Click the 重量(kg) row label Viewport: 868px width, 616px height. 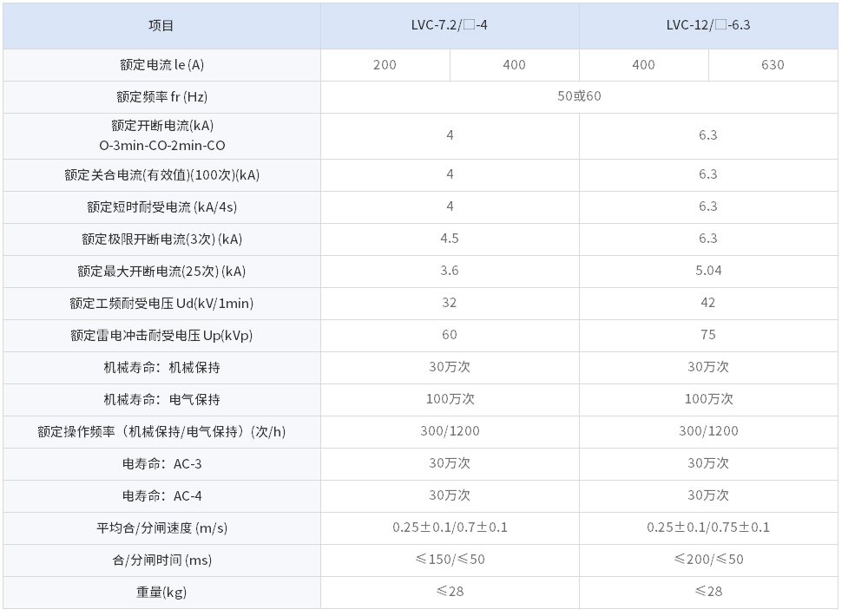click(161, 592)
